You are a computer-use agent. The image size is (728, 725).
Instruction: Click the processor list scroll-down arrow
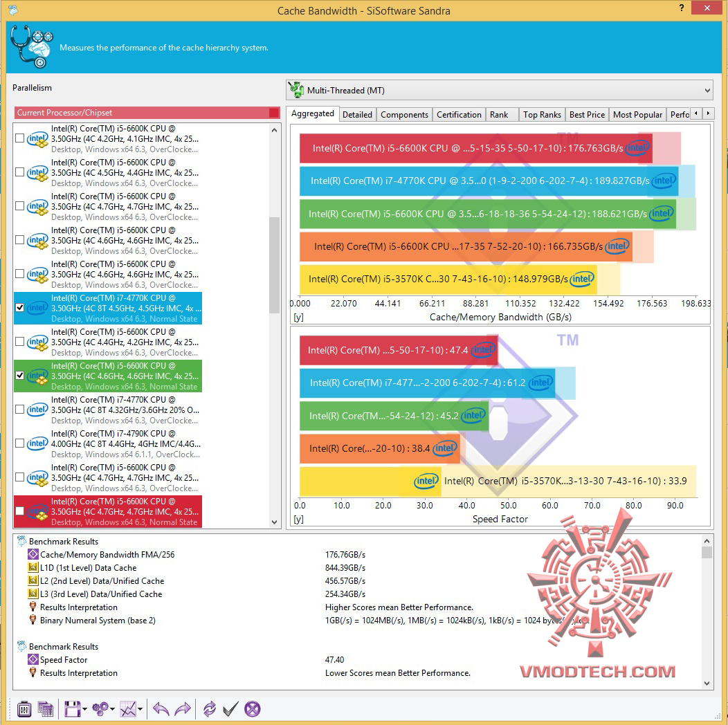pos(274,522)
